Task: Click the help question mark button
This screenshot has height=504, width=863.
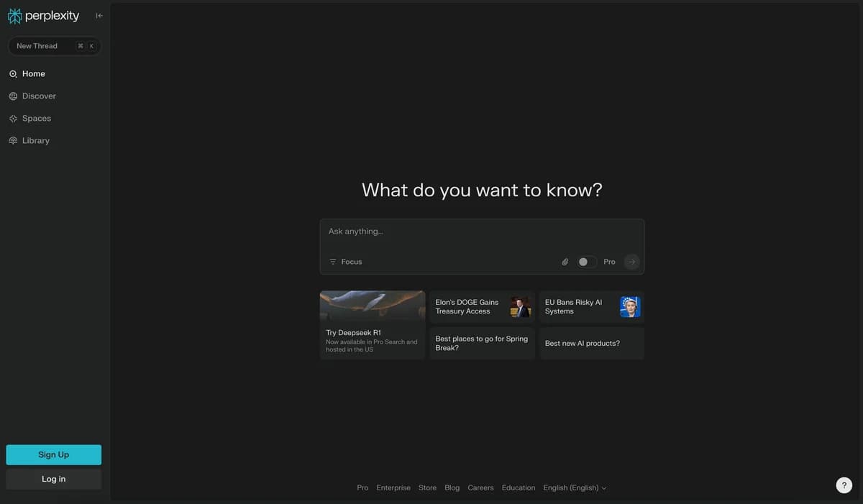Action: tap(844, 485)
